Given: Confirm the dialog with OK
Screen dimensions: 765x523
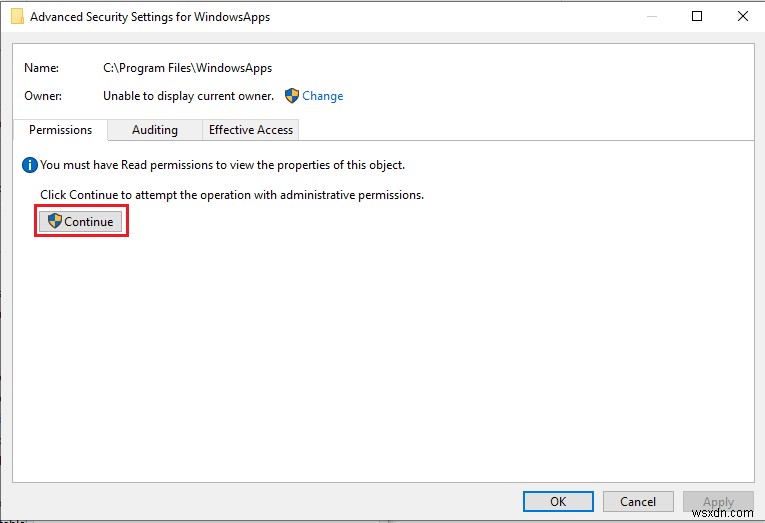Looking at the screenshot, I should [558, 501].
